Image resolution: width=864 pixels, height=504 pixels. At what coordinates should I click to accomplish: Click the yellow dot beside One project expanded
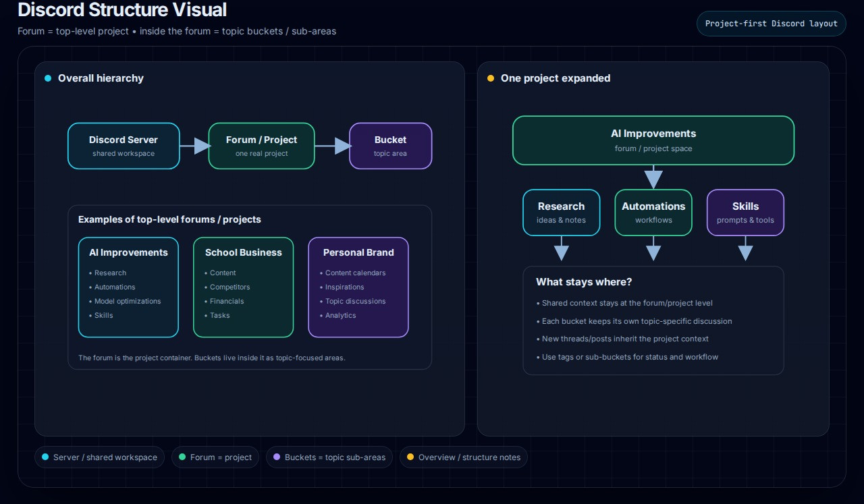coord(491,78)
